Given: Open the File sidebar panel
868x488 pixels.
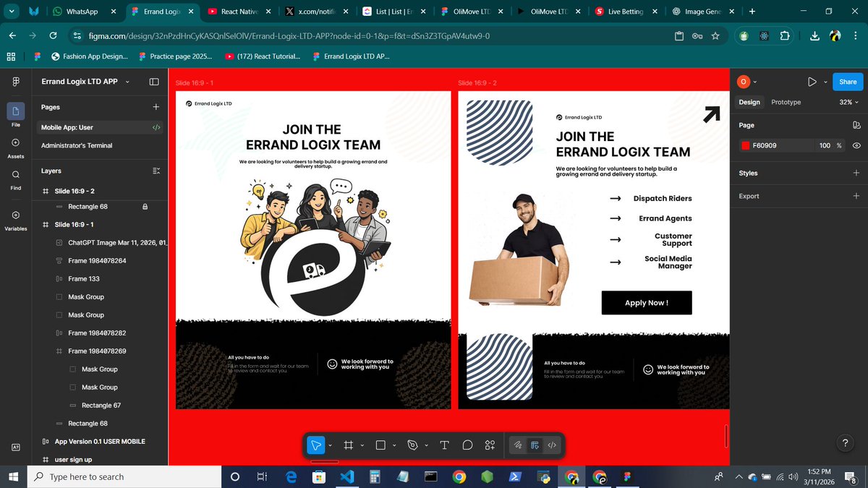Looking at the screenshot, I should 16,115.
